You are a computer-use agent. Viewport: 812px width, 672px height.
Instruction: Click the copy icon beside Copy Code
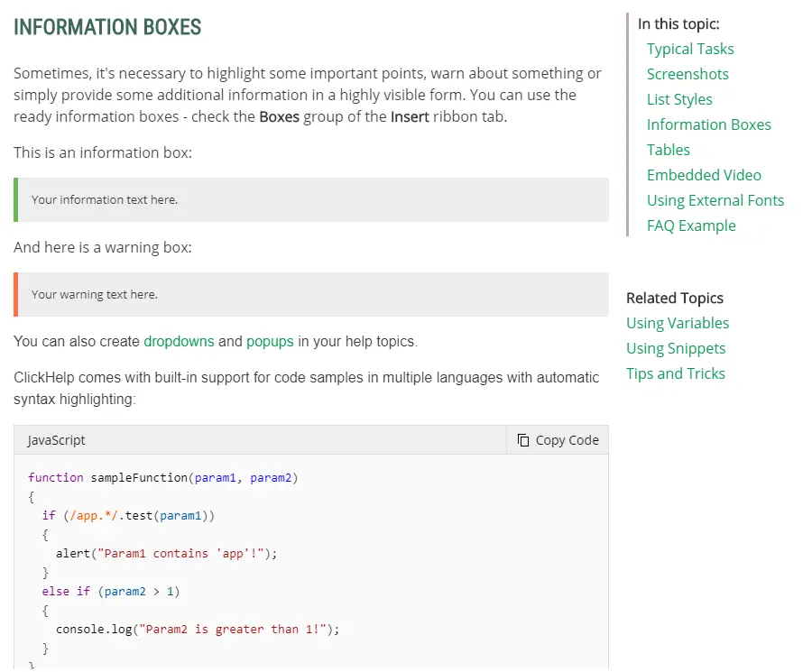[523, 440]
